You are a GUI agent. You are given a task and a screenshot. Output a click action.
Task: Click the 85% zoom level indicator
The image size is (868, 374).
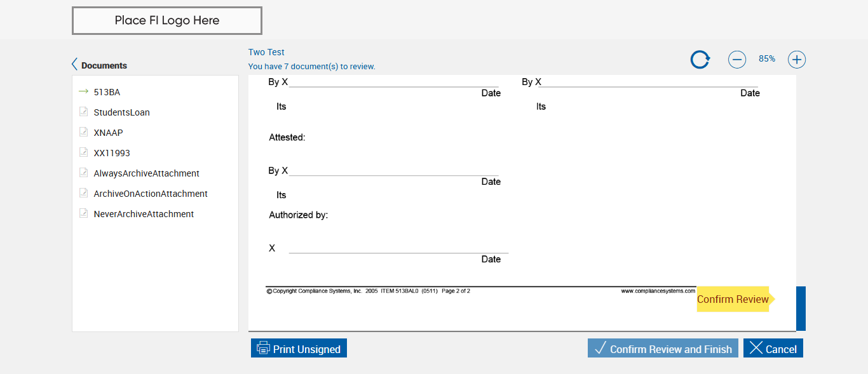point(766,59)
